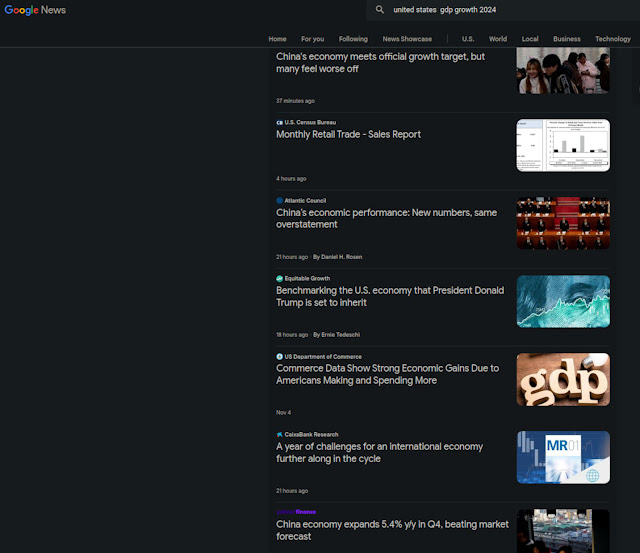Open the MR01 report thumbnail

pos(563,458)
